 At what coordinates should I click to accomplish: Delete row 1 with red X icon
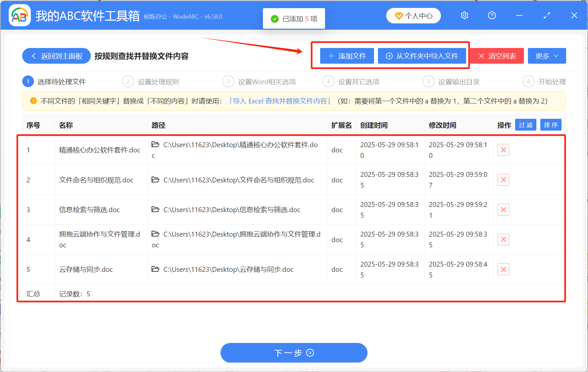tap(503, 150)
